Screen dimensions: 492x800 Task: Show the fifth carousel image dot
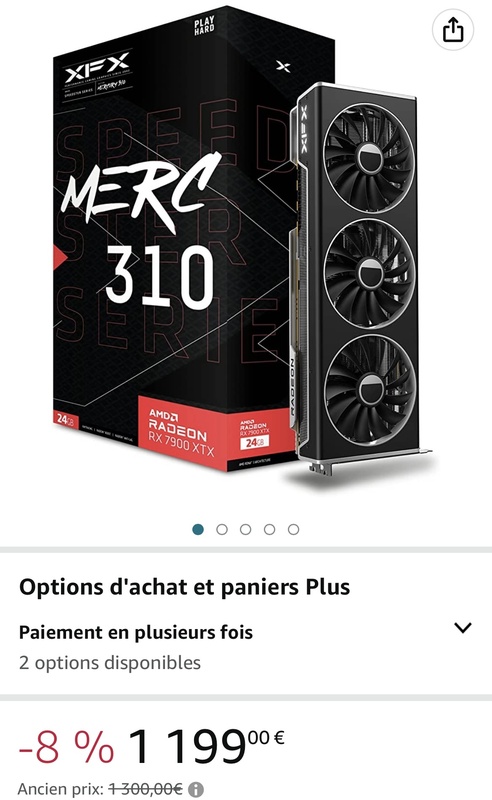click(x=293, y=529)
